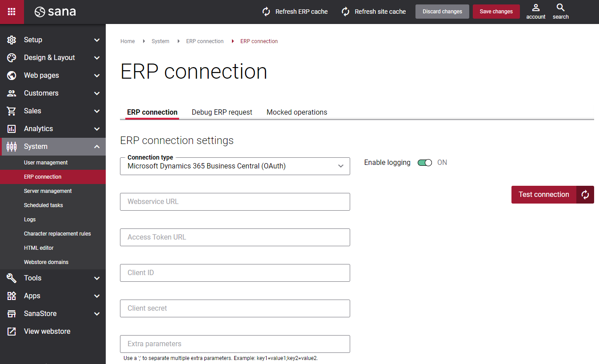Image resolution: width=599 pixels, height=364 pixels.
Task: Click the Sana logo
Action: pos(55,12)
